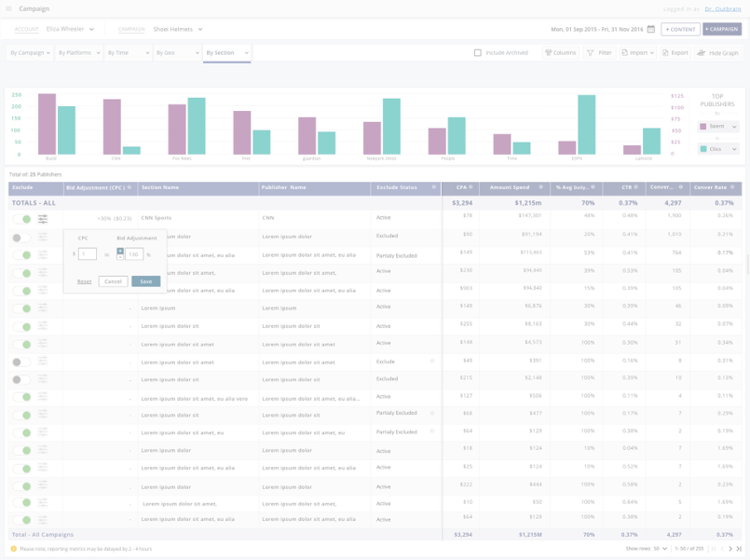Enable the Include Archived checkbox

pos(478,53)
